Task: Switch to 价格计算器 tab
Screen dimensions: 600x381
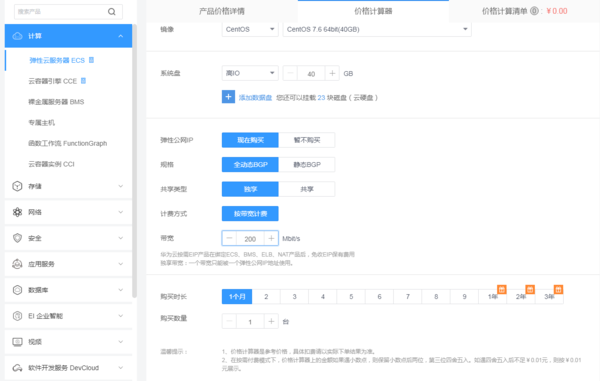Action: click(x=373, y=11)
